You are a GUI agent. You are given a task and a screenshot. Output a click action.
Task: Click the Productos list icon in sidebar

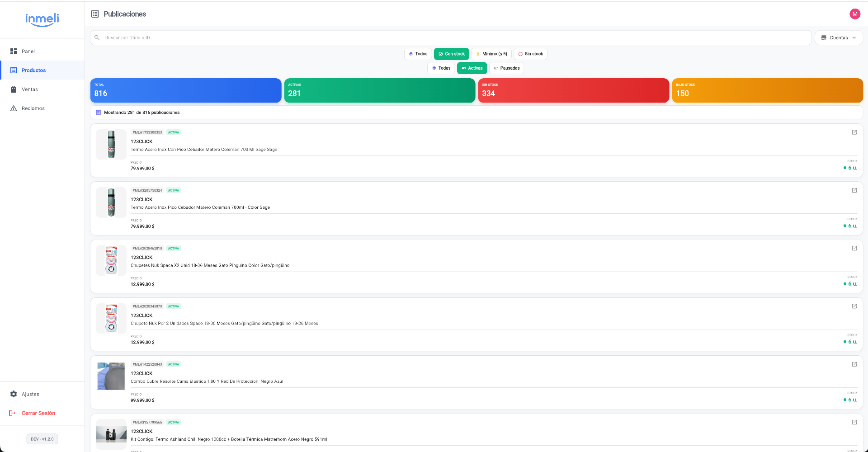(14, 70)
